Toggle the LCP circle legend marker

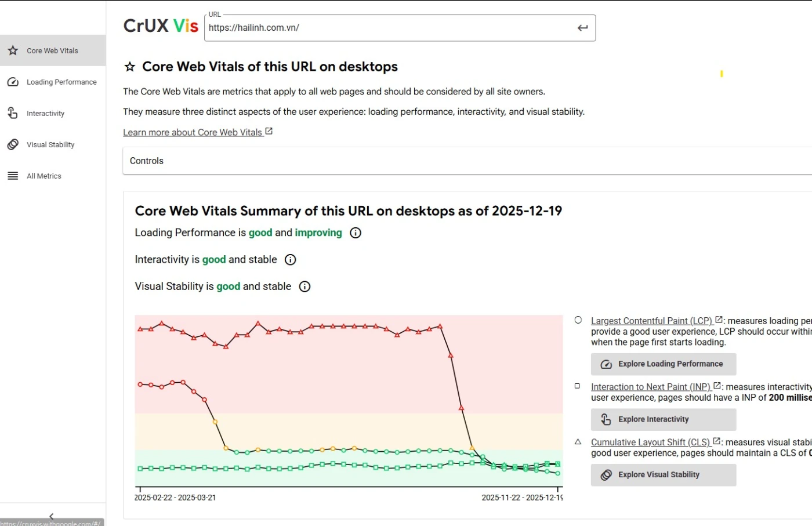(578, 320)
